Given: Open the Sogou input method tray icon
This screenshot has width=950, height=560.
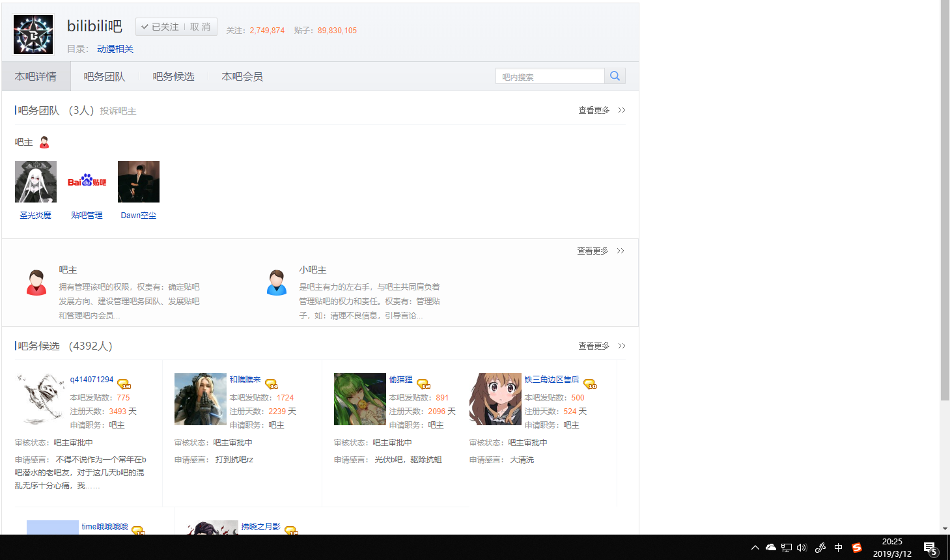Looking at the screenshot, I should pos(857,548).
